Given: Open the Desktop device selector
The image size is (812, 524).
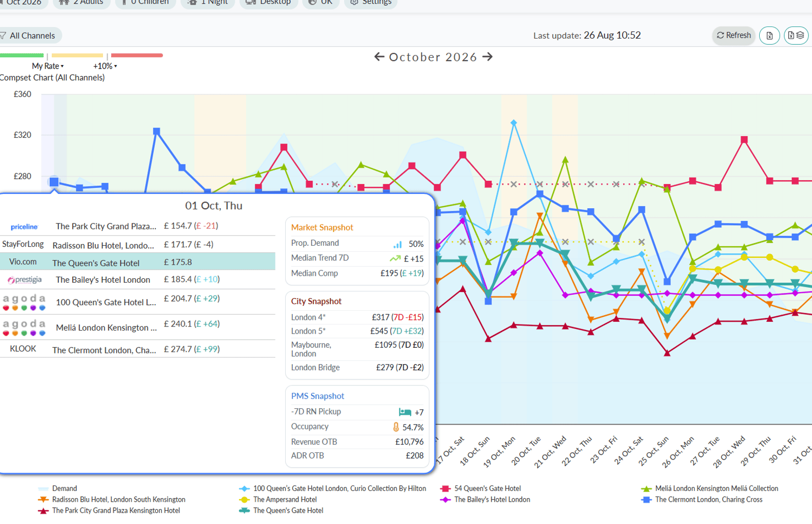Looking at the screenshot, I should pyautogui.click(x=268, y=2).
